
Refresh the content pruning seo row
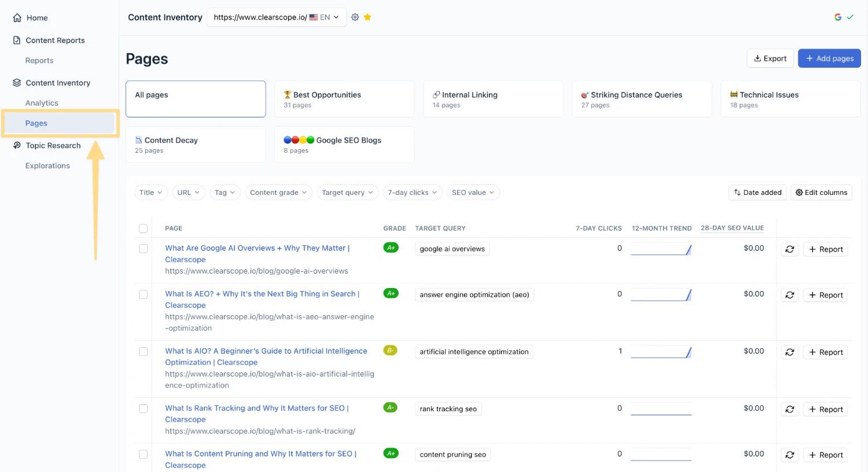pos(790,455)
